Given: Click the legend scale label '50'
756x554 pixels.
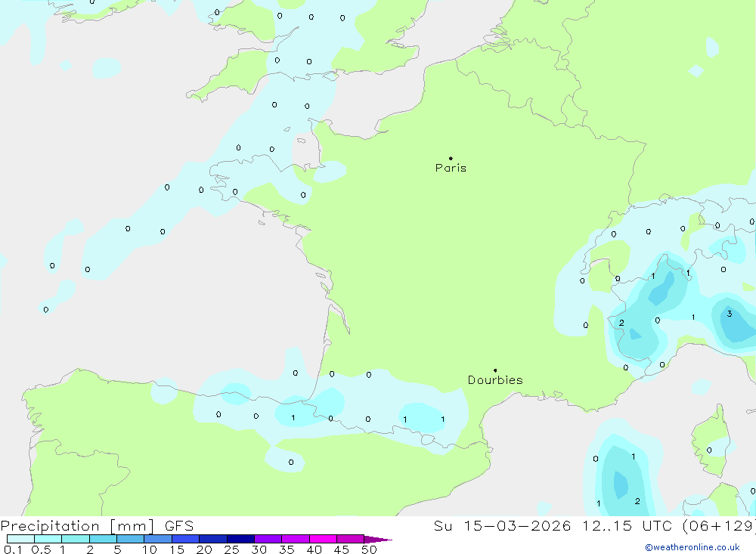Looking at the screenshot, I should pos(369,549).
